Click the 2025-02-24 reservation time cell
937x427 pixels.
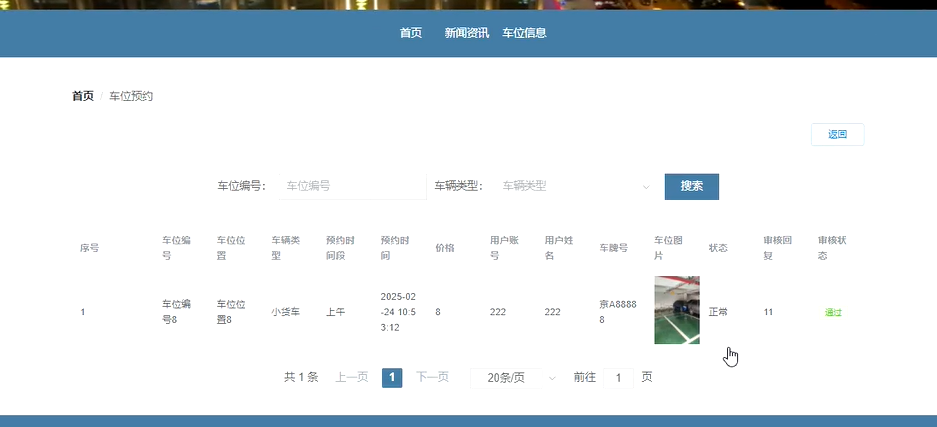coord(399,312)
